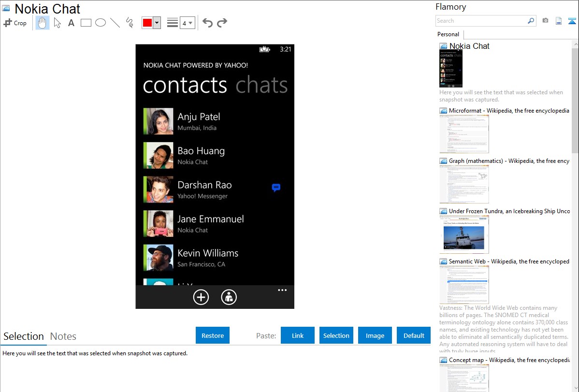This screenshot has width=579, height=392.
Task: Tap Kevin Williams' avatar photo
Action: [x=159, y=258]
